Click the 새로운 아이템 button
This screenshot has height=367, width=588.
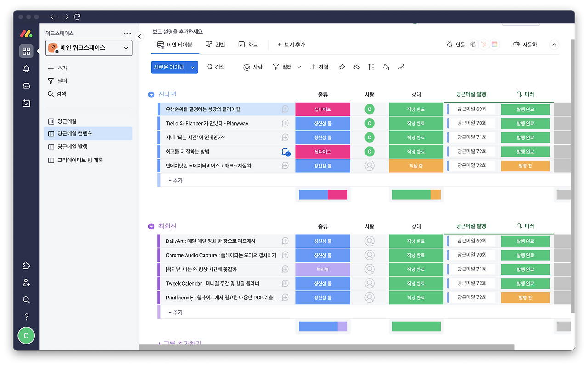pos(169,67)
